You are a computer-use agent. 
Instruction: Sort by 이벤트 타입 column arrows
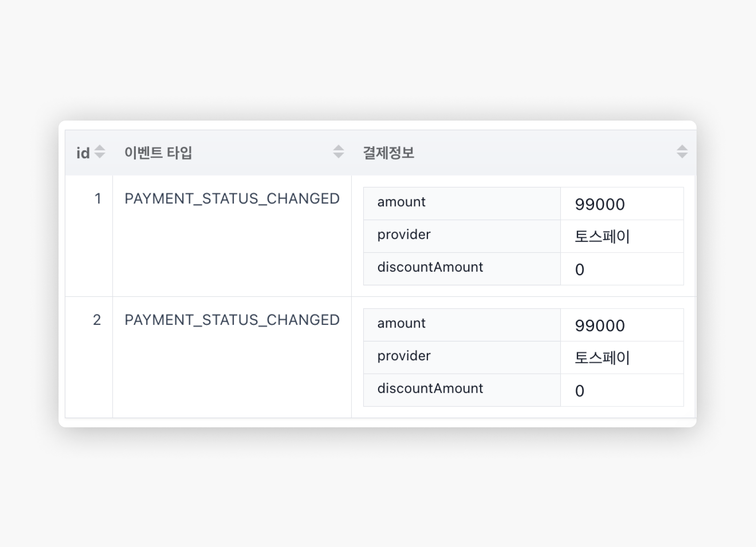(339, 152)
